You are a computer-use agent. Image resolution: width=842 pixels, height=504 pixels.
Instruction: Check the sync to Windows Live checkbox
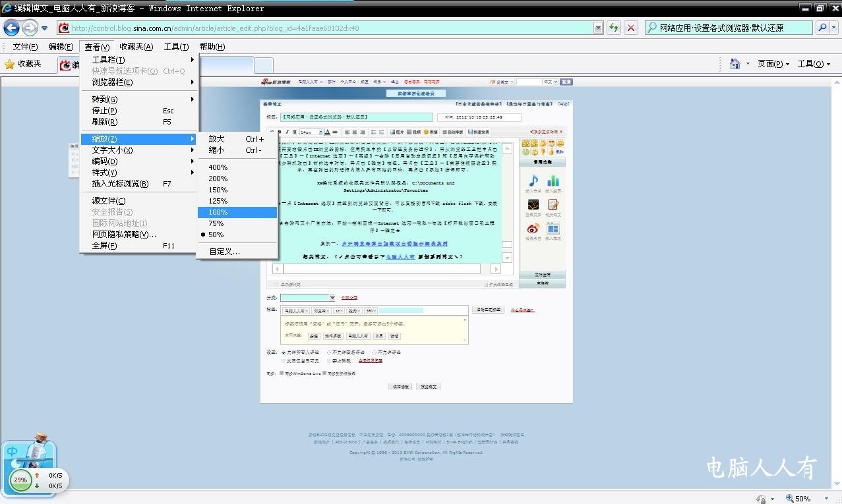(x=282, y=374)
